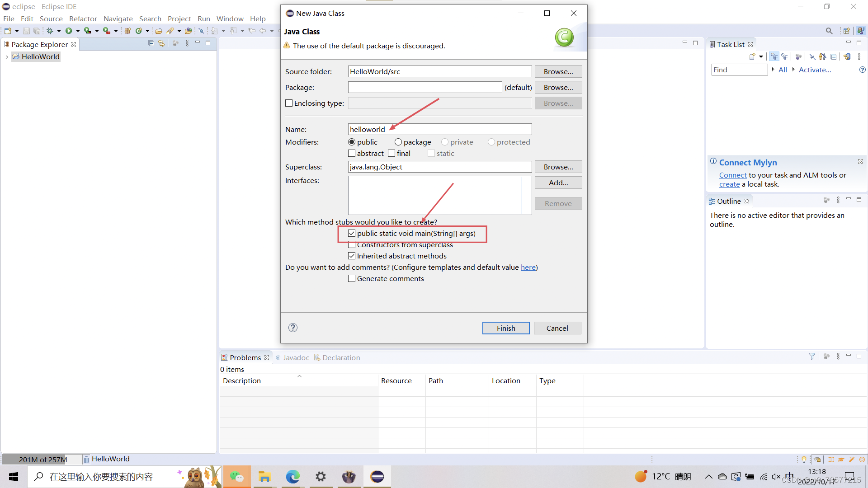Click the green Run play icon

click(69, 31)
